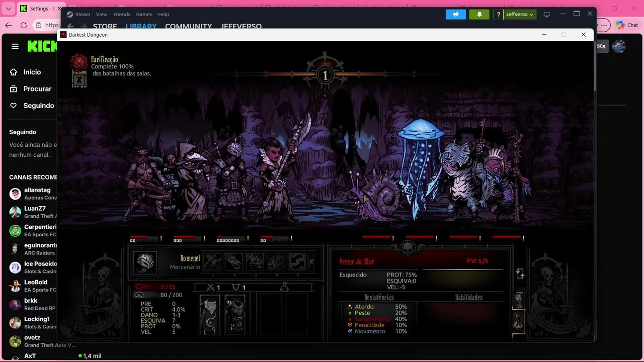Screen dimensions: 644x362
Task: Reload the browser page
Action: 24,25
